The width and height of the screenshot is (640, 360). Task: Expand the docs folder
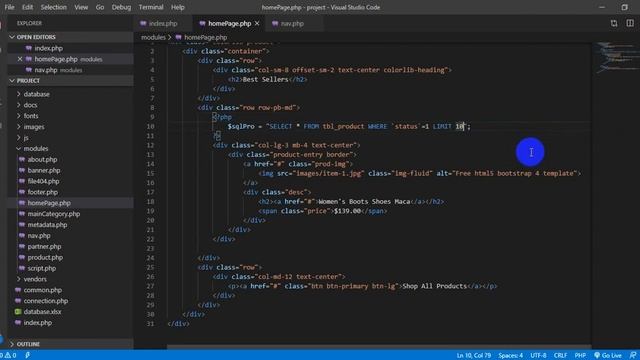point(30,105)
